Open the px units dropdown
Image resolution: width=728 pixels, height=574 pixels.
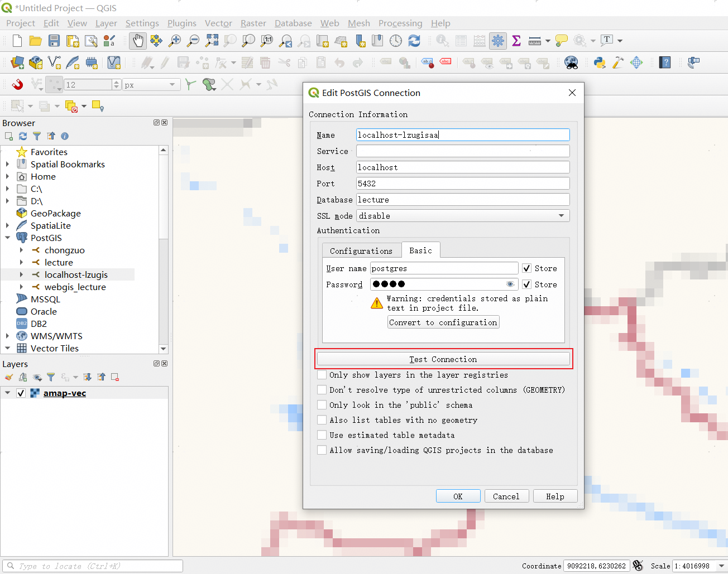click(x=151, y=85)
